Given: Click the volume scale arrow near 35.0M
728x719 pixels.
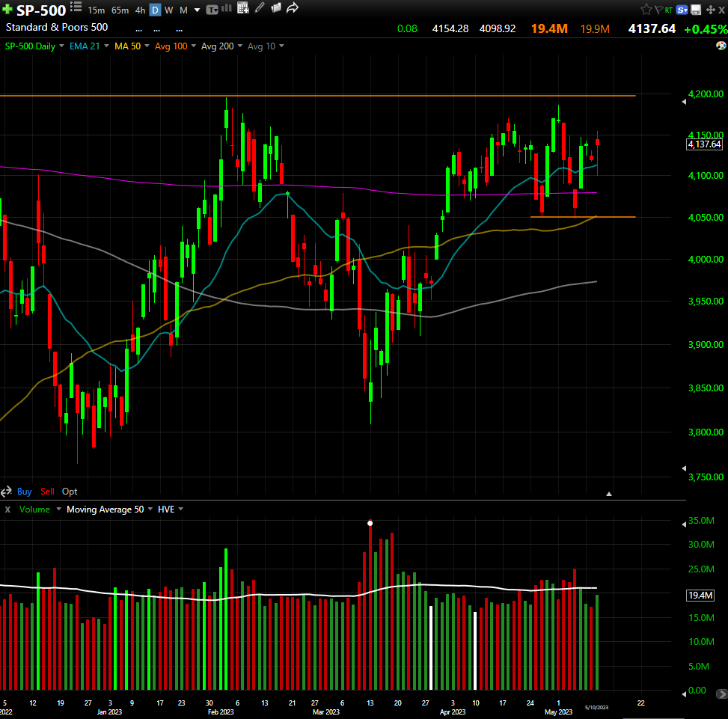Looking at the screenshot, I should [683, 524].
